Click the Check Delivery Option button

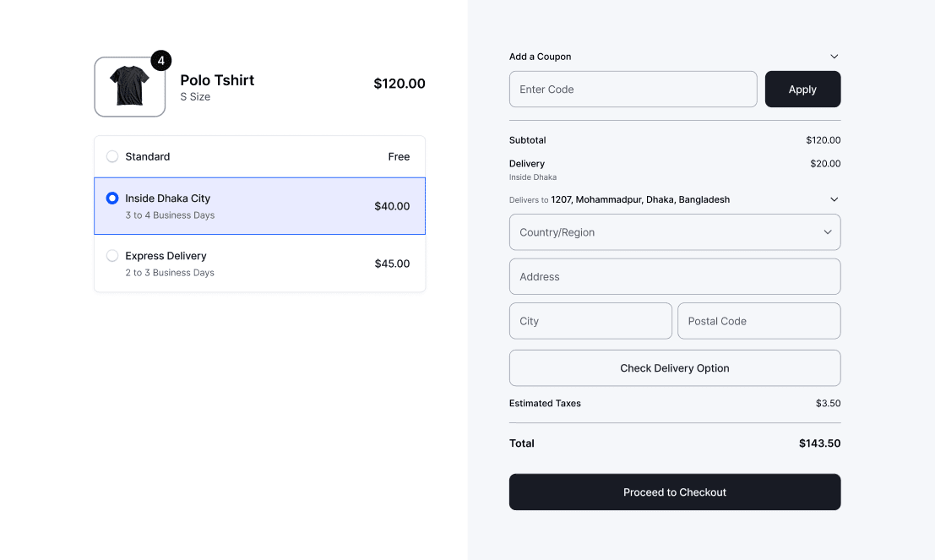[675, 368]
